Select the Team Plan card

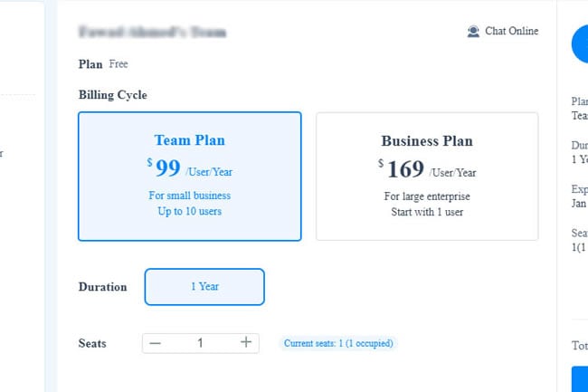(189, 176)
